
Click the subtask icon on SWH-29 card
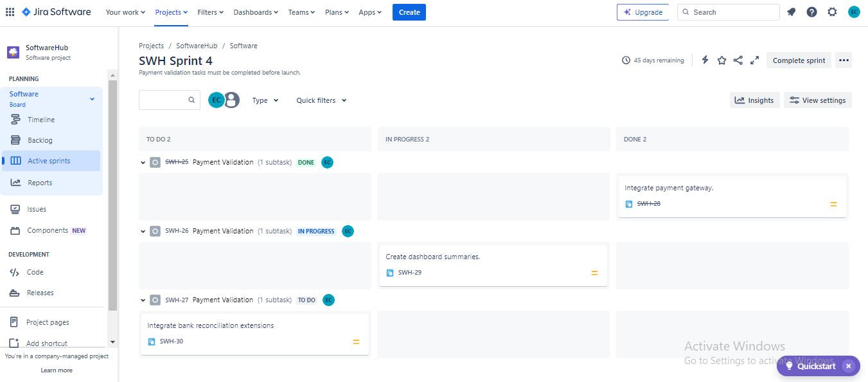pos(390,273)
